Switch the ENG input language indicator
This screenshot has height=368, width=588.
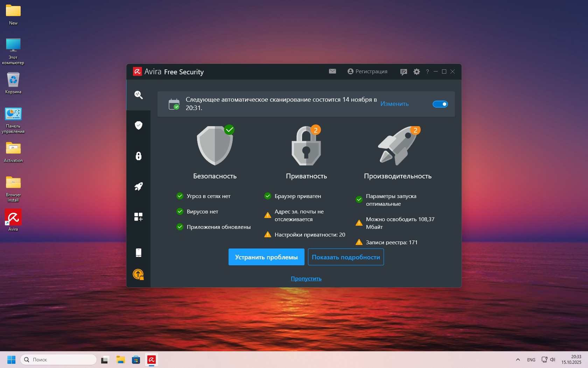pyautogui.click(x=531, y=360)
